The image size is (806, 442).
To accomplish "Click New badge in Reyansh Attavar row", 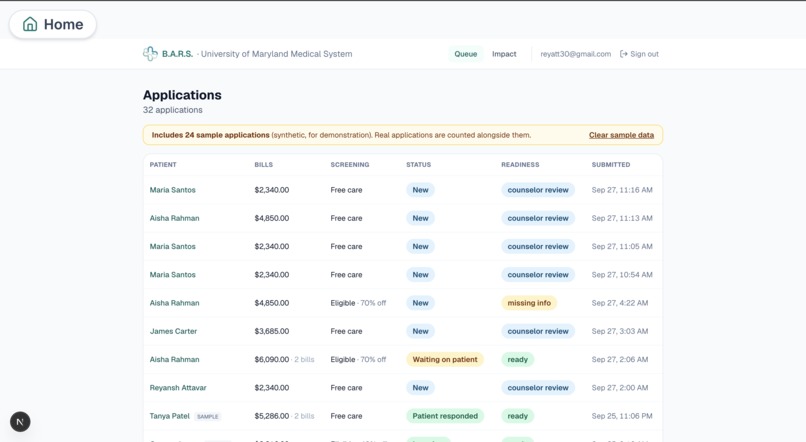I will [x=420, y=388].
